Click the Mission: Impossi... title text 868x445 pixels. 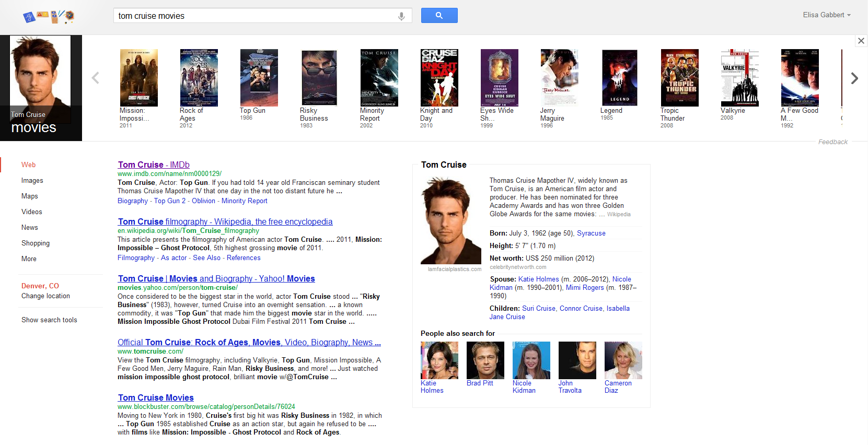point(134,114)
